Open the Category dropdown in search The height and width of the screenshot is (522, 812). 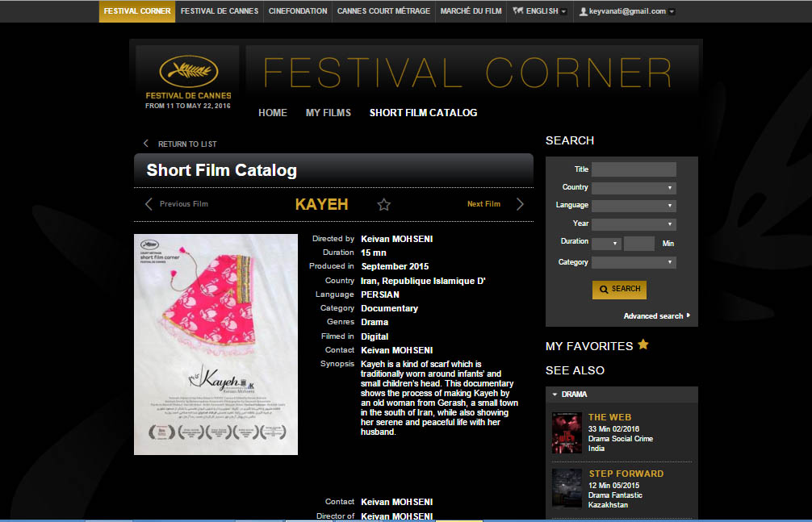(x=634, y=262)
